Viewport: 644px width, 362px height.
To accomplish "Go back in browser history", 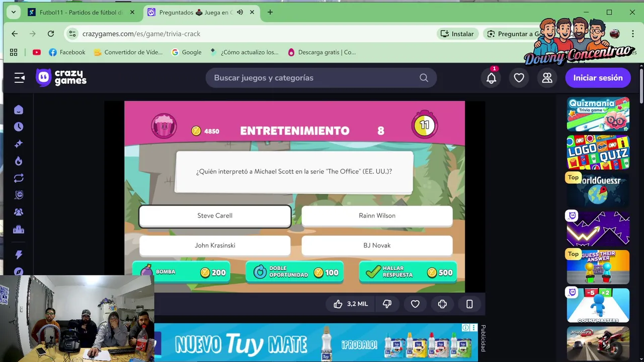I will tap(15, 34).
